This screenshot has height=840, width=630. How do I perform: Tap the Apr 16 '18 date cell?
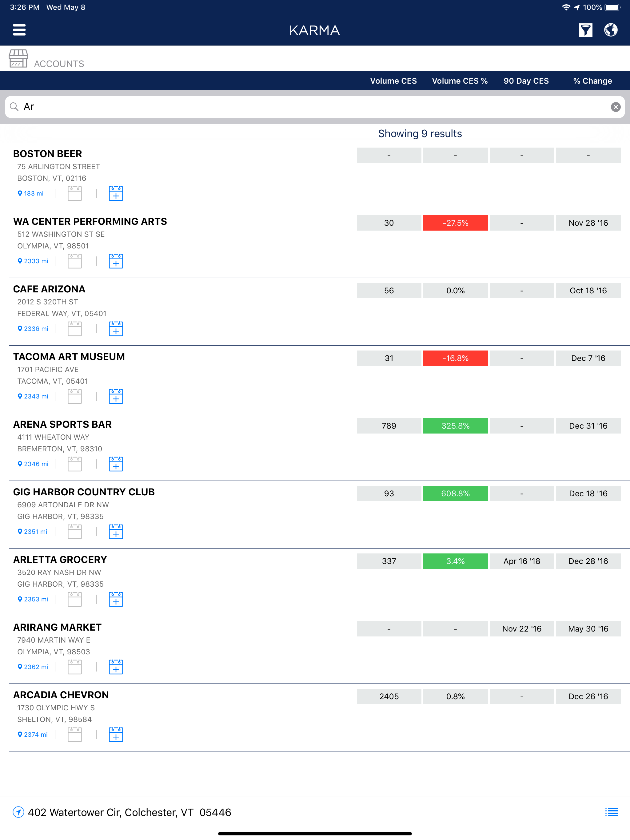click(x=522, y=561)
